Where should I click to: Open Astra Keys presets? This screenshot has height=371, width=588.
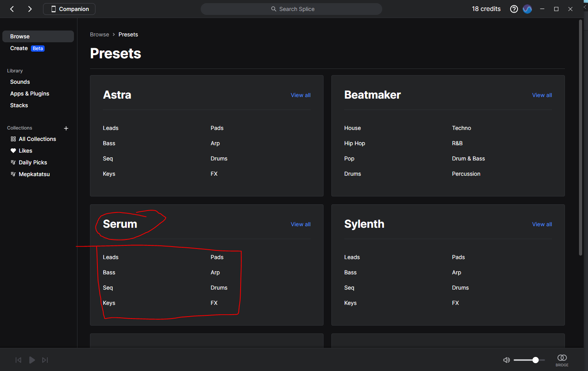(109, 174)
